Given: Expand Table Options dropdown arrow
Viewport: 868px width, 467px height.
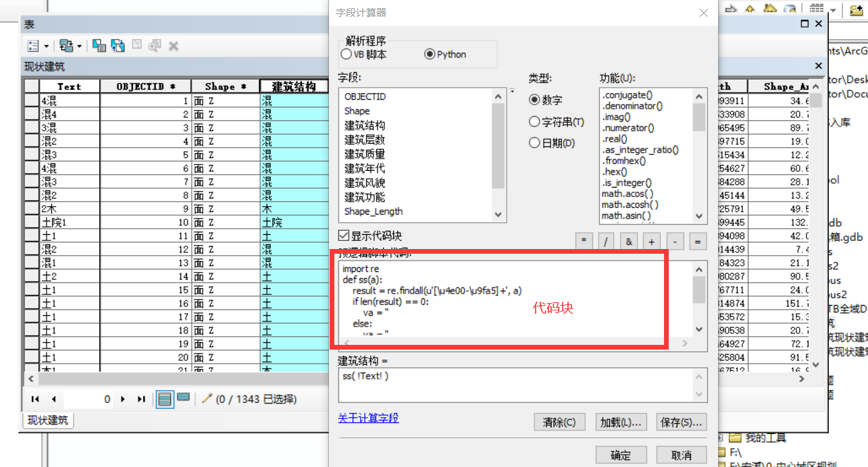Looking at the screenshot, I should click(47, 46).
